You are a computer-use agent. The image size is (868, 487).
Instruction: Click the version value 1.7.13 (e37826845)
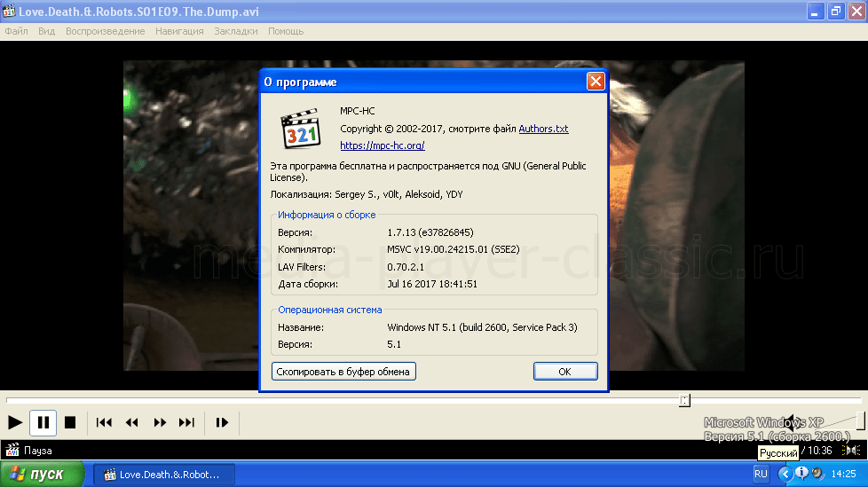point(430,232)
